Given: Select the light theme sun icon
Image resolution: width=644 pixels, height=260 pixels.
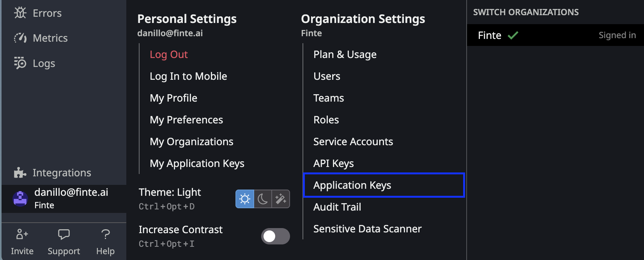Looking at the screenshot, I should pyautogui.click(x=245, y=199).
